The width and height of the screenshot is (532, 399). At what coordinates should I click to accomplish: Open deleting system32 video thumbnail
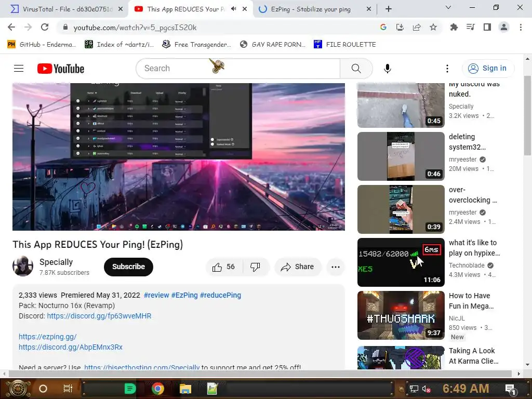[401, 156]
